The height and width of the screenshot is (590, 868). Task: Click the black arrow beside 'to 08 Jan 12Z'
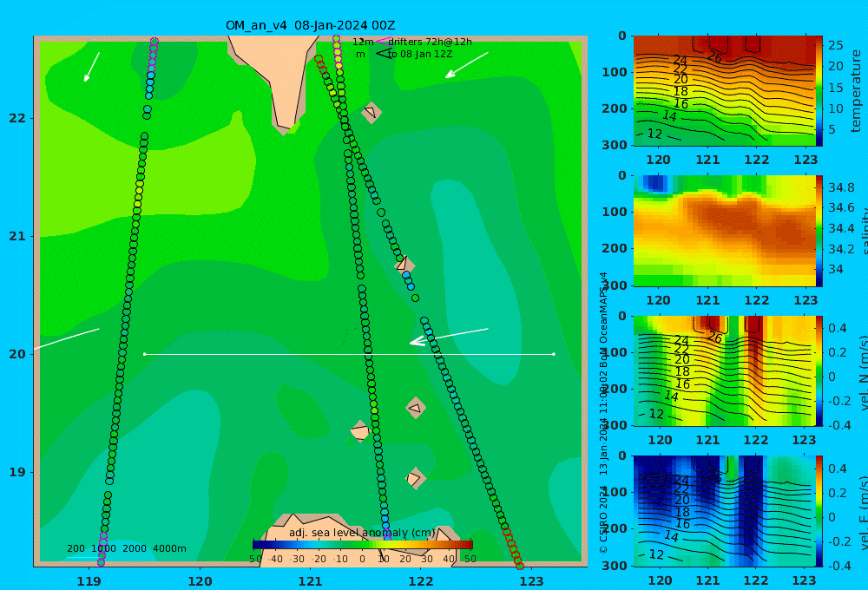click(x=385, y=53)
